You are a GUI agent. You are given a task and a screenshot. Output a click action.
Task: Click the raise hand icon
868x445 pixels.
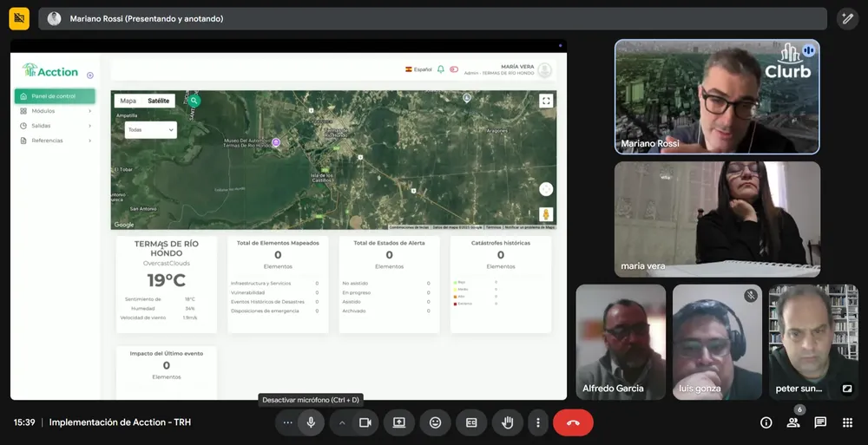click(507, 422)
